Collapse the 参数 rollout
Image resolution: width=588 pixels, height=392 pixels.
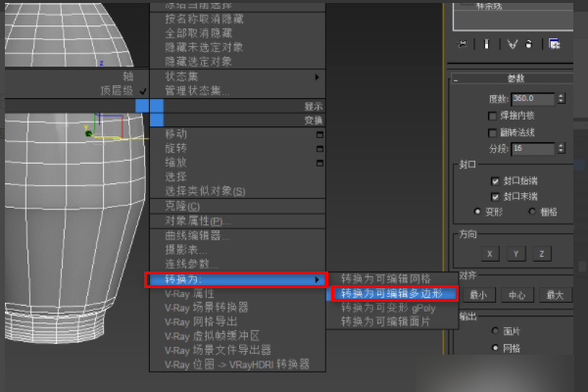[456, 80]
